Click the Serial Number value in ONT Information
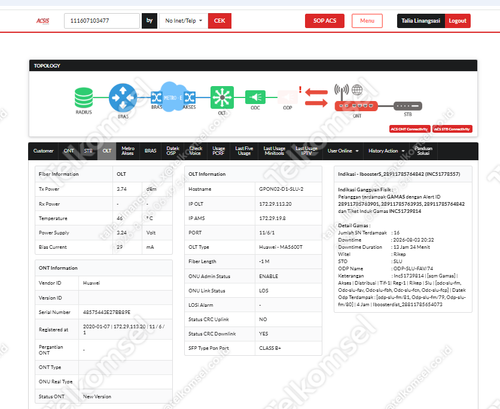Viewport: 500px width, 409px height. (107, 312)
